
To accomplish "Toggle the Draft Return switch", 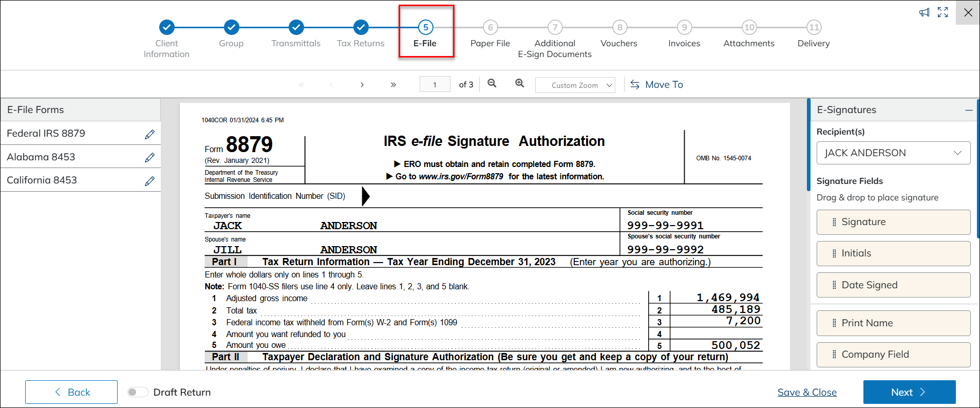I will click(x=138, y=392).
